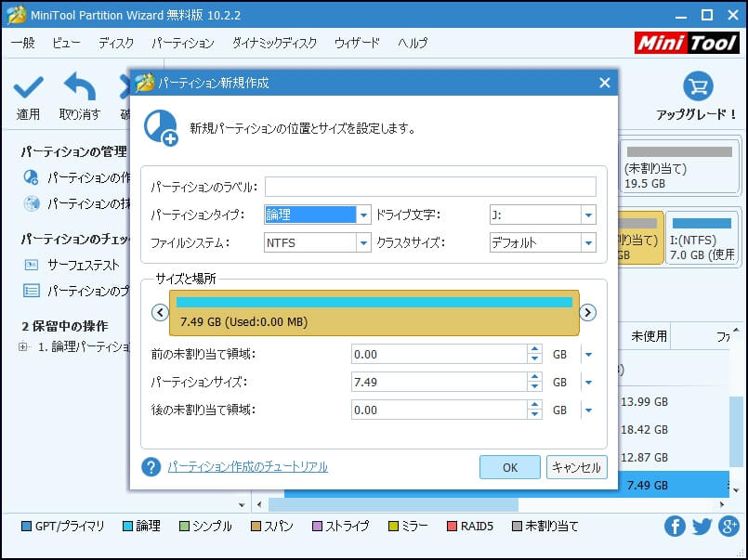Image resolution: width=748 pixels, height=560 pixels.
Task: Click the 論理 legend color swatch
Action: point(127,527)
